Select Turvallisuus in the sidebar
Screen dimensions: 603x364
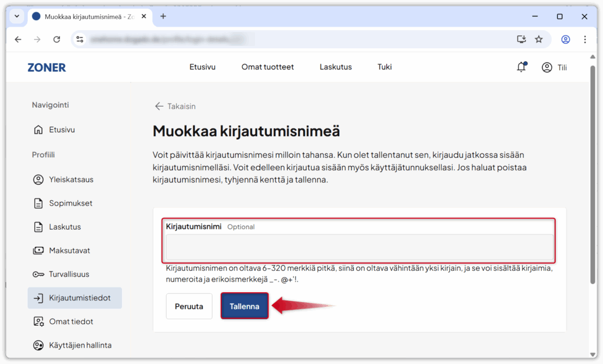pos(69,274)
